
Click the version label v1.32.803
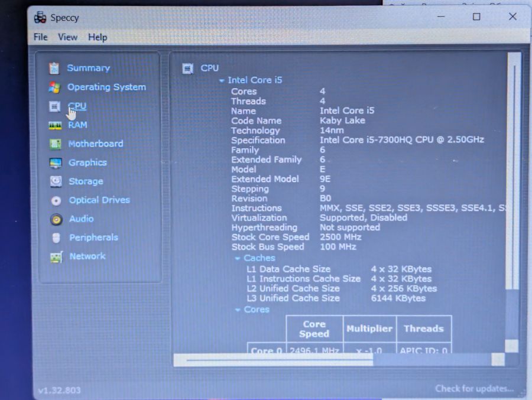(x=59, y=391)
